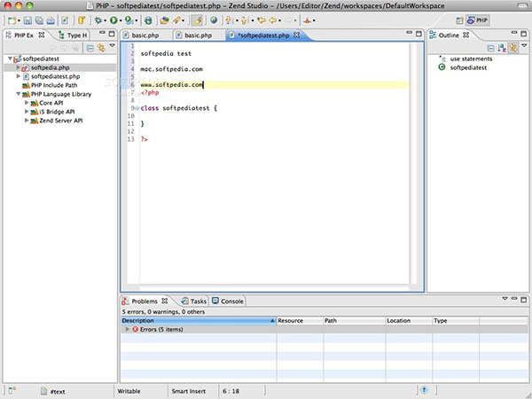Toggle the Mark Occurrences highlighter button
Image resolution: width=532 pixels, height=399 pixels.
point(197,20)
